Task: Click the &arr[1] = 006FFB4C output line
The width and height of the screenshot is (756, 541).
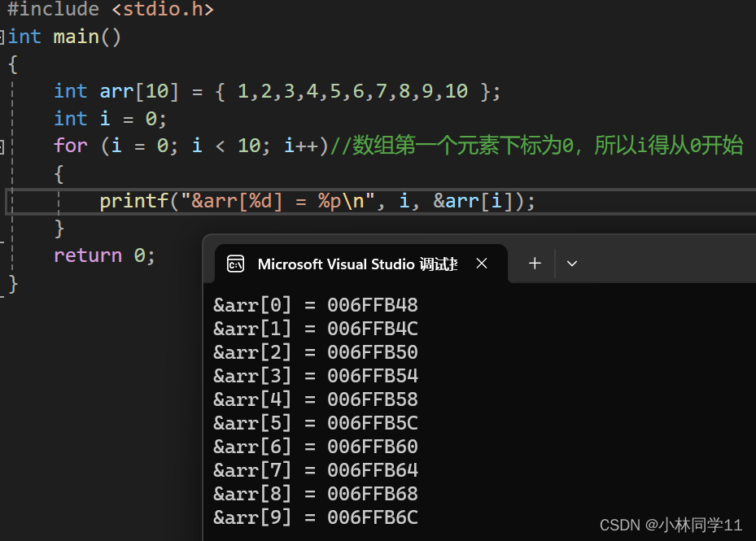Action: [x=316, y=329]
